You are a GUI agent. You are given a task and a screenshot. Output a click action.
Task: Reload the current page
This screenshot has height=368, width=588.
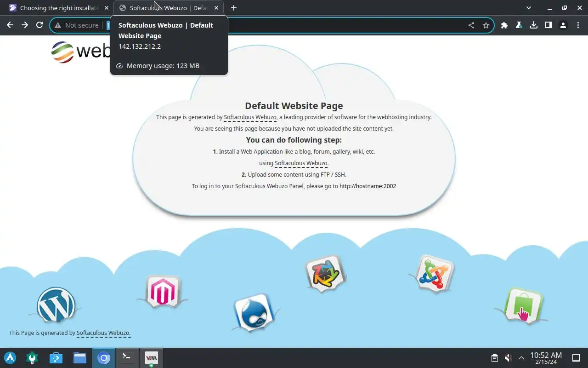pos(40,25)
